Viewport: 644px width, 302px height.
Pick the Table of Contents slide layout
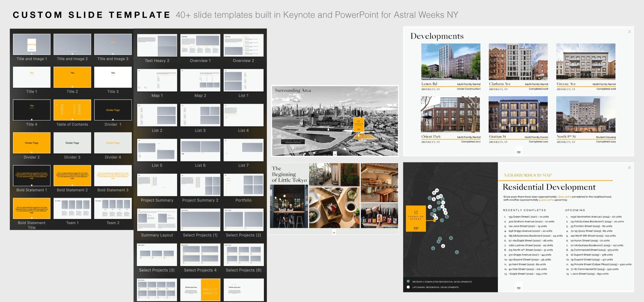coord(72,110)
